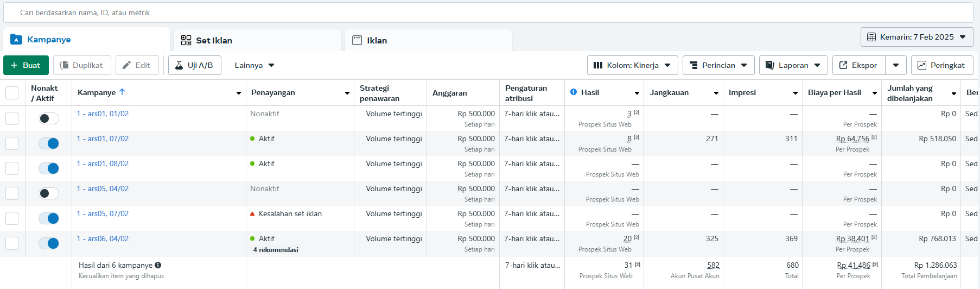Open the date range Kemarin: 7 Feb 2025

pyautogui.click(x=917, y=37)
